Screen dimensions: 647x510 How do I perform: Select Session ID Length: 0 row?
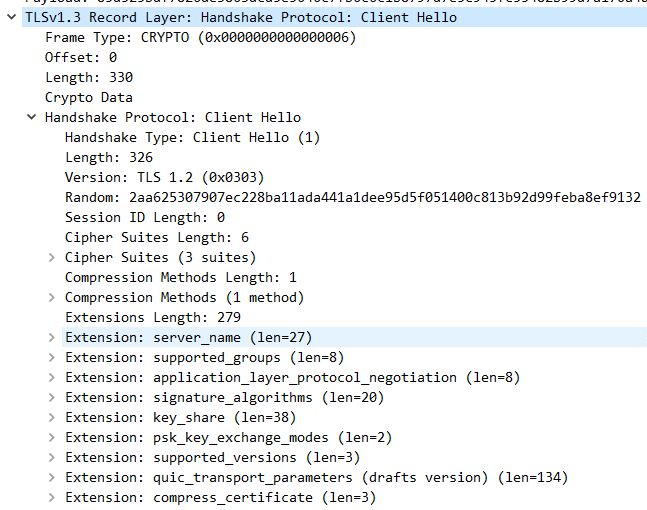pos(145,217)
